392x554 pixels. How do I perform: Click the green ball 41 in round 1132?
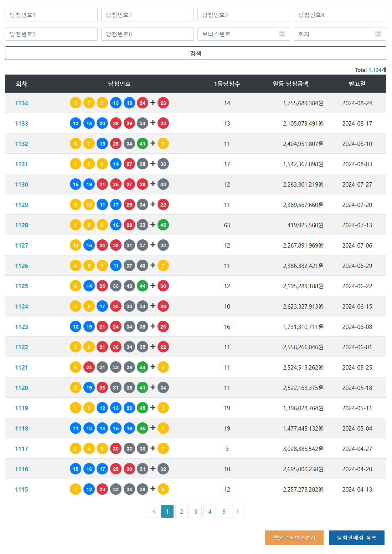pyautogui.click(x=143, y=144)
